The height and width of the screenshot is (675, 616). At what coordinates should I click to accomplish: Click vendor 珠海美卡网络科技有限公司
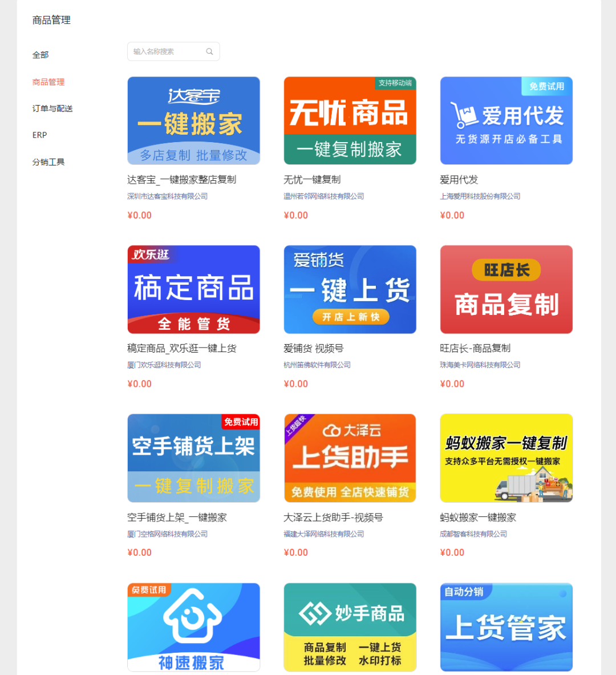pyautogui.click(x=480, y=365)
